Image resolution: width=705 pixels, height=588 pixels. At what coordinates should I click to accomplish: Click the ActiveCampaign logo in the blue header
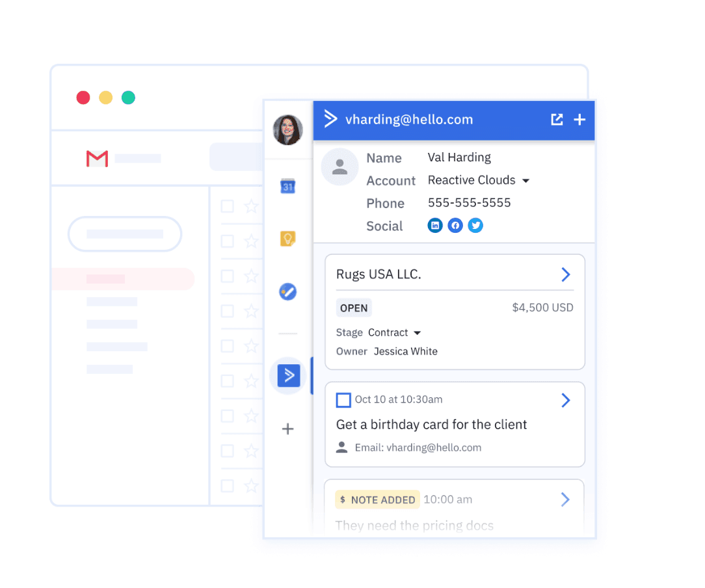click(330, 119)
